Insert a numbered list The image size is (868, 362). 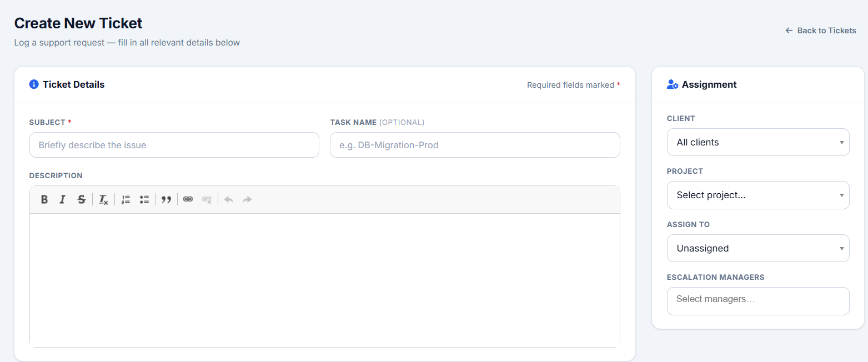point(126,199)
